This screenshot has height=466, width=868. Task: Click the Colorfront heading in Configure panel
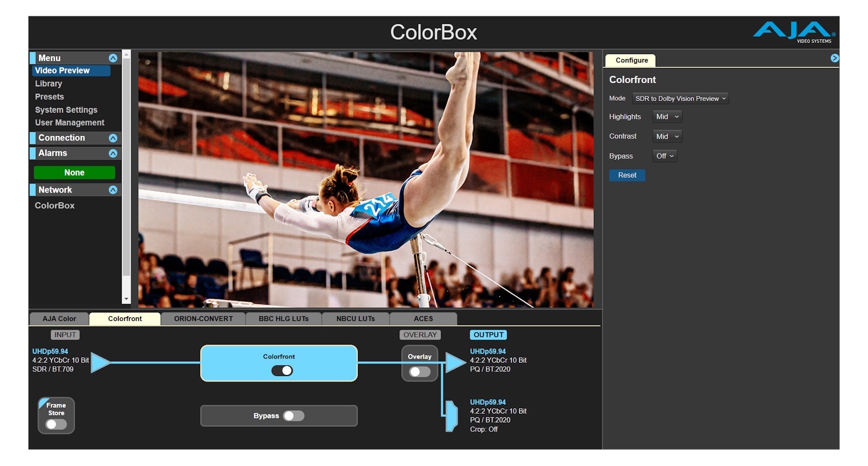tap(632, 80)
